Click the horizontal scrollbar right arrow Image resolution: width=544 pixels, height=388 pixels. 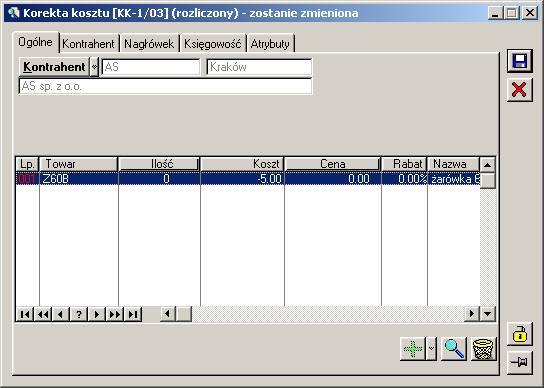click(x=472, y=314)
